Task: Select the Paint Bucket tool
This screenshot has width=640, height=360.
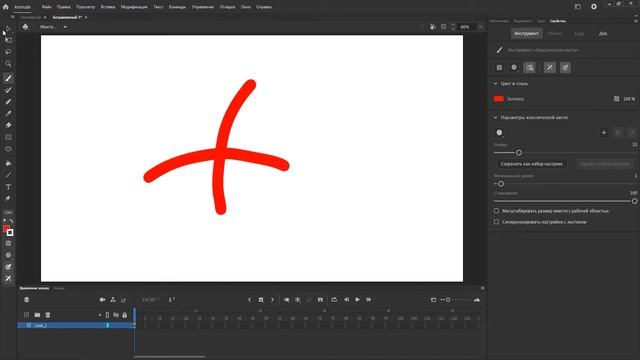Action: coord(8,163)
